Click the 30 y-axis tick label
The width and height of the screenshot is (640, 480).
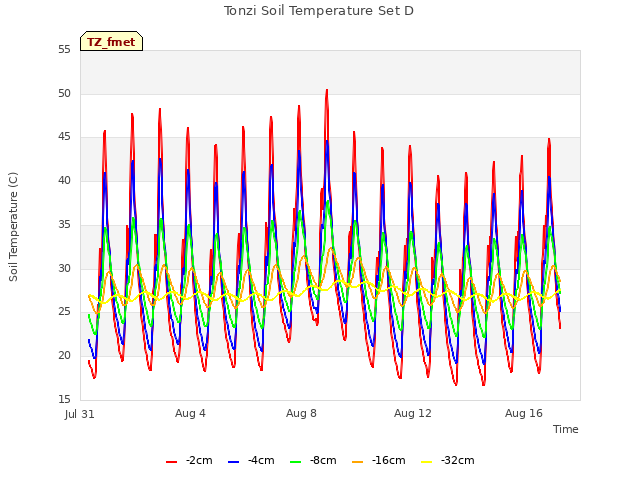pyautogui.click(x=64, y=268)
